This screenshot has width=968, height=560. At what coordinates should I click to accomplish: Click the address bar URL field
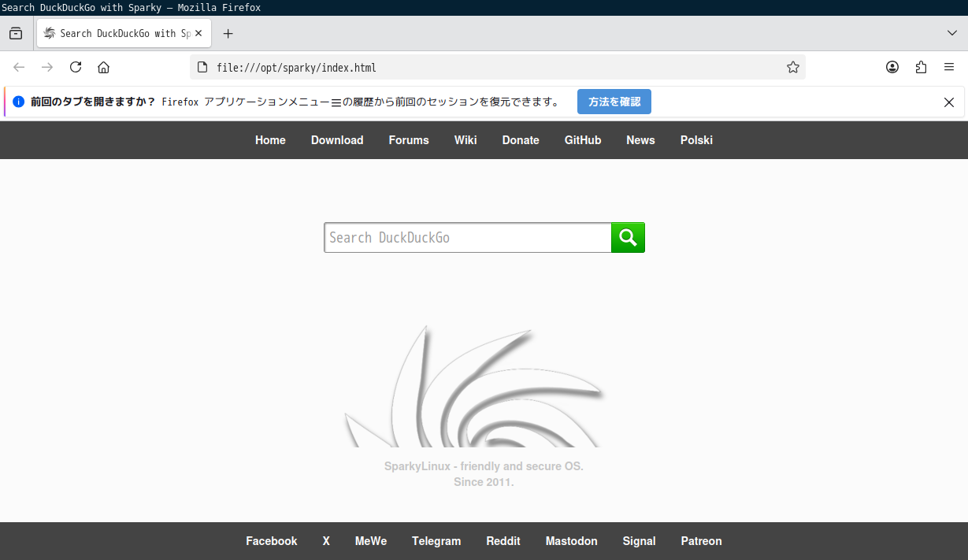[498, 67]
